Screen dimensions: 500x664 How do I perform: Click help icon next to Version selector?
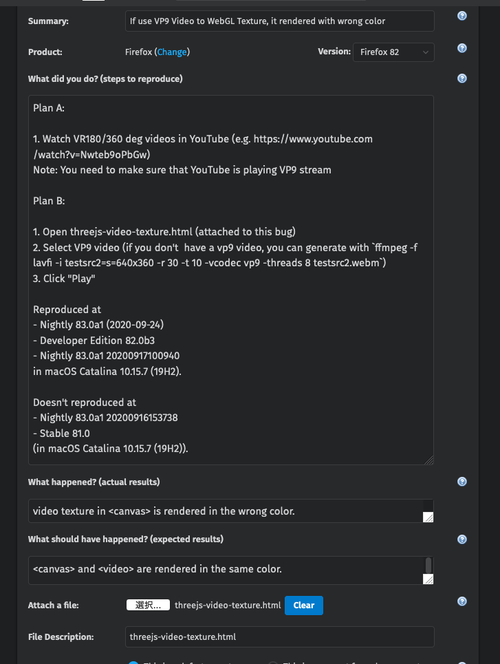coord(462,48)
